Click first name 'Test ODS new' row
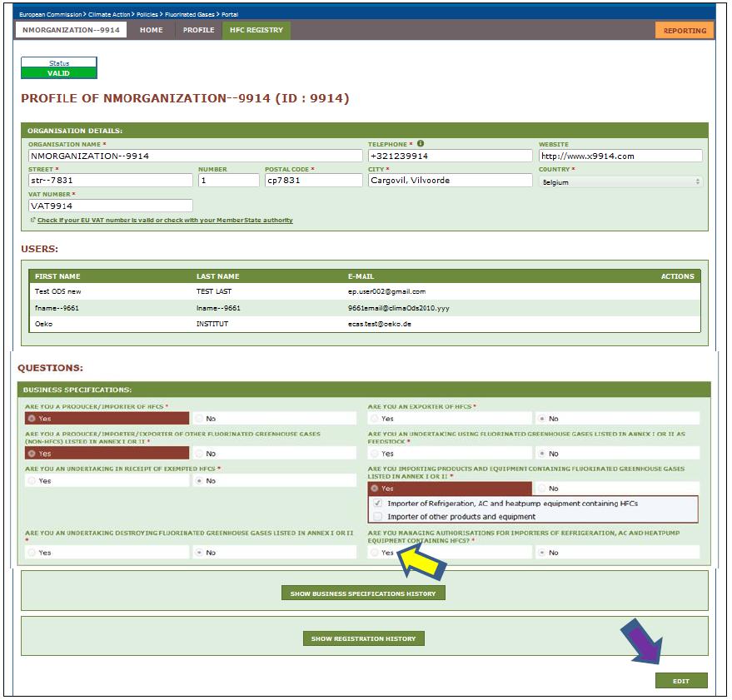732x700 pixels. click(x=58, y=291)
